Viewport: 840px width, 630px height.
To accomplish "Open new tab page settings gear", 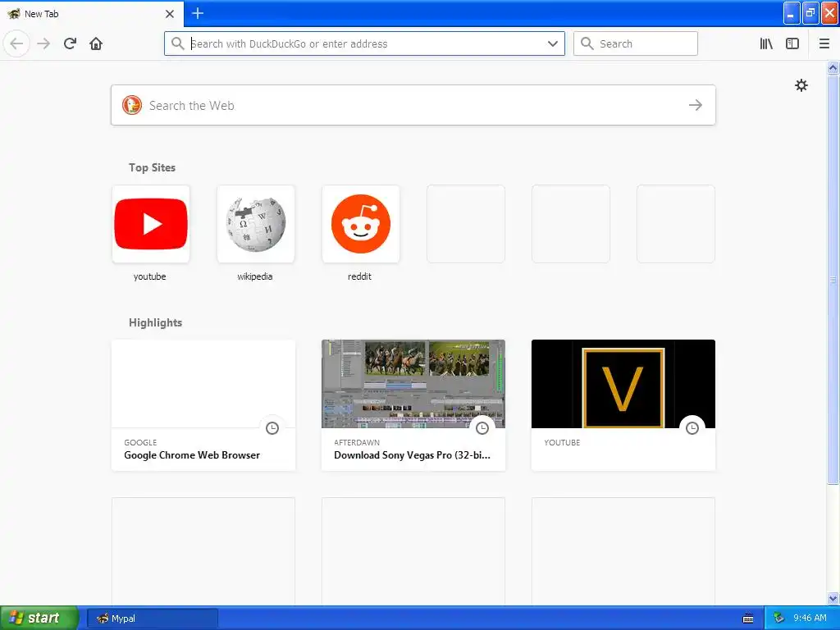I will pos(801,85).
